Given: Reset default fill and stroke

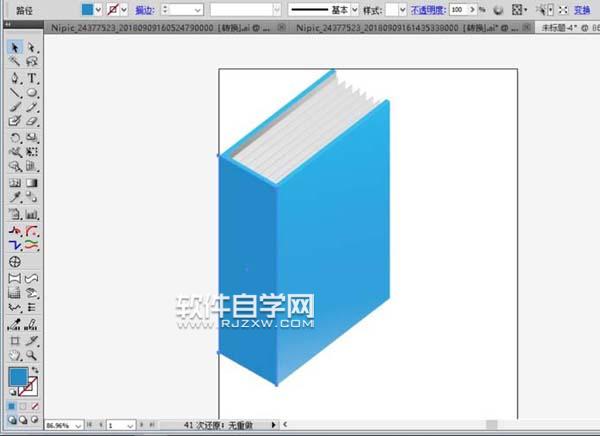Looking at the screenshot, I should tap(13, 392).
